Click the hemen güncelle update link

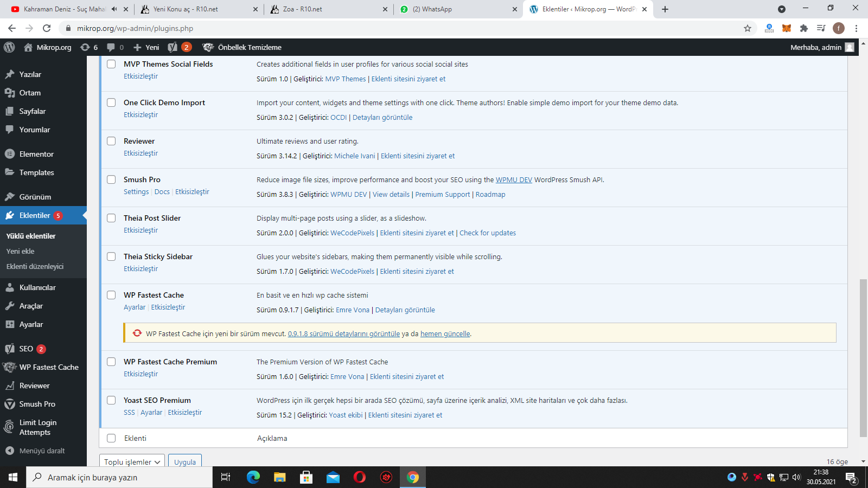pyautogui.click(x=445, y=333)
